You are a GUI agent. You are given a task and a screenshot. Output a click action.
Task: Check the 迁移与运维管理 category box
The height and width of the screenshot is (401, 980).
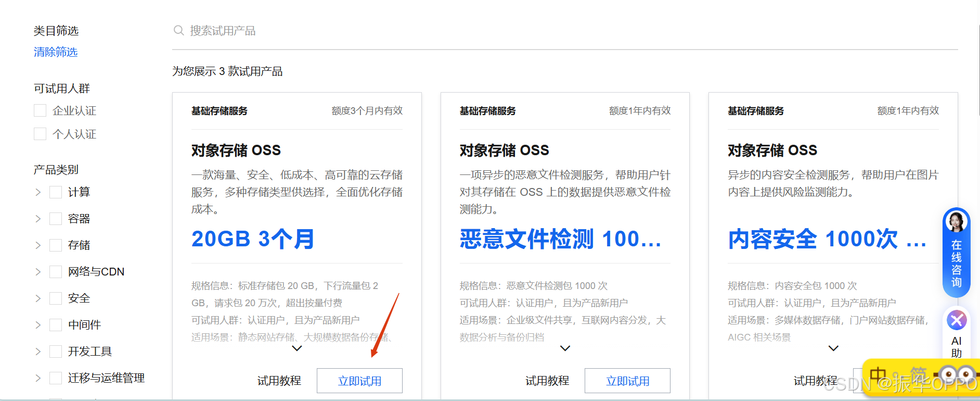point(56,378)
